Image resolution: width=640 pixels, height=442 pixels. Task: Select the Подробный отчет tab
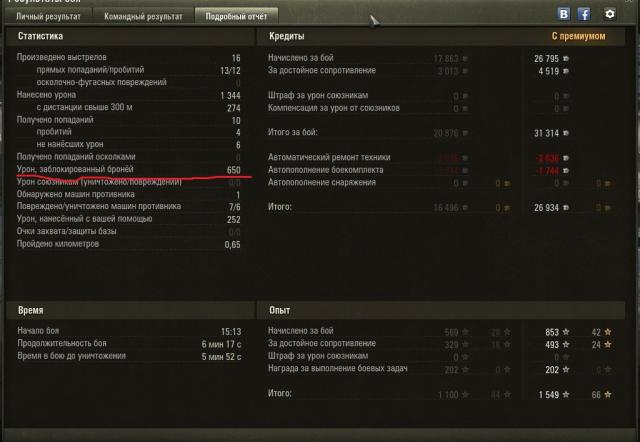pyautogui.click(x=236, y=16)
